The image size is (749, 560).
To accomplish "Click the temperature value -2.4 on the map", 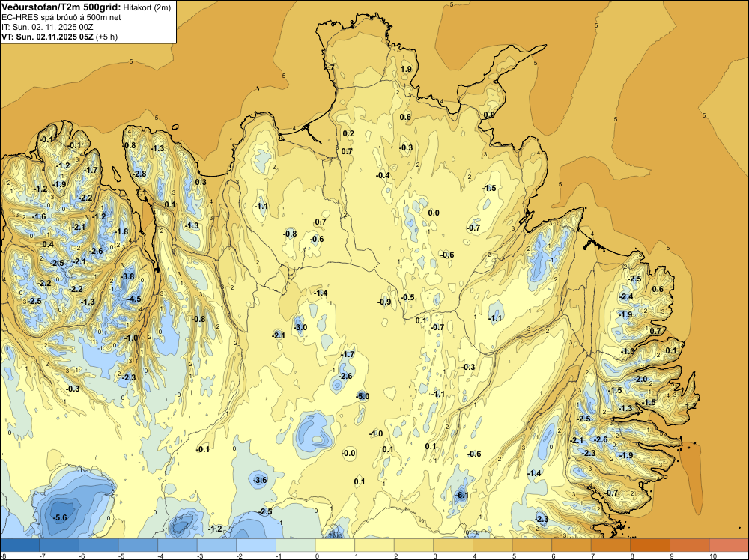I will pyautogui.click(x=625, y=296).
